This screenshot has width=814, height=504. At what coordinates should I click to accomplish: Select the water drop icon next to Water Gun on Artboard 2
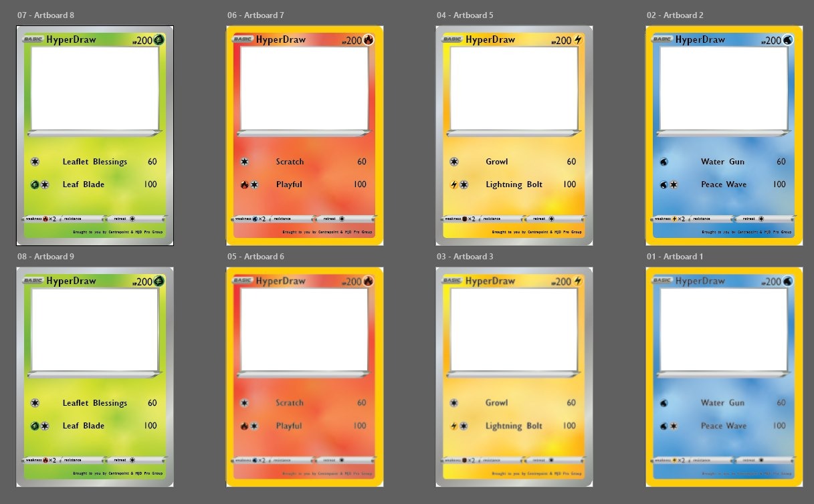point(664,162)
